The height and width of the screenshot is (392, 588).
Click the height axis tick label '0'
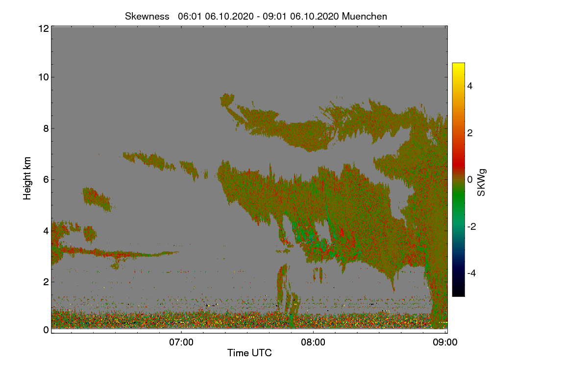pyautogui.click(x=46, y=330)
